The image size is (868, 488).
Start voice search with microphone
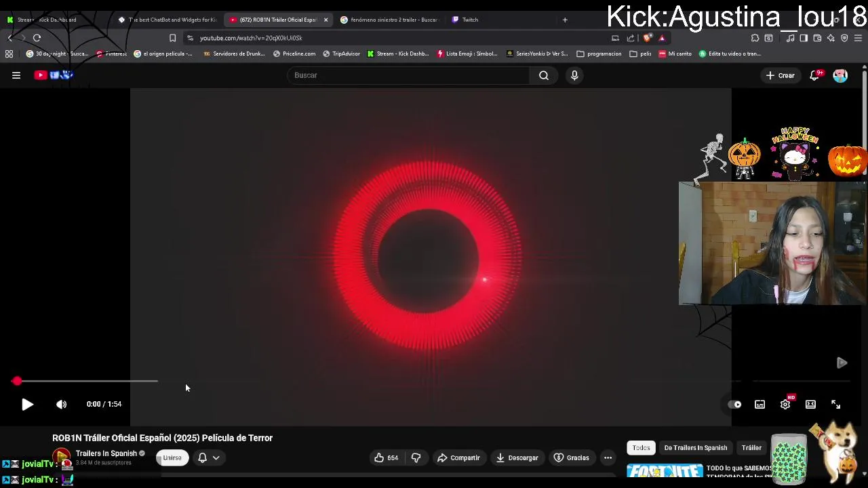tap(574, 75)
